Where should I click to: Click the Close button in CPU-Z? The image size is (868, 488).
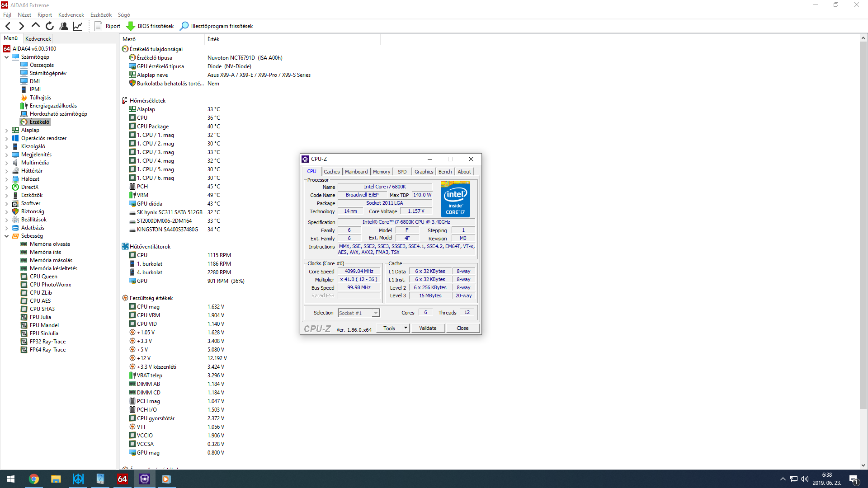(462, 328)
